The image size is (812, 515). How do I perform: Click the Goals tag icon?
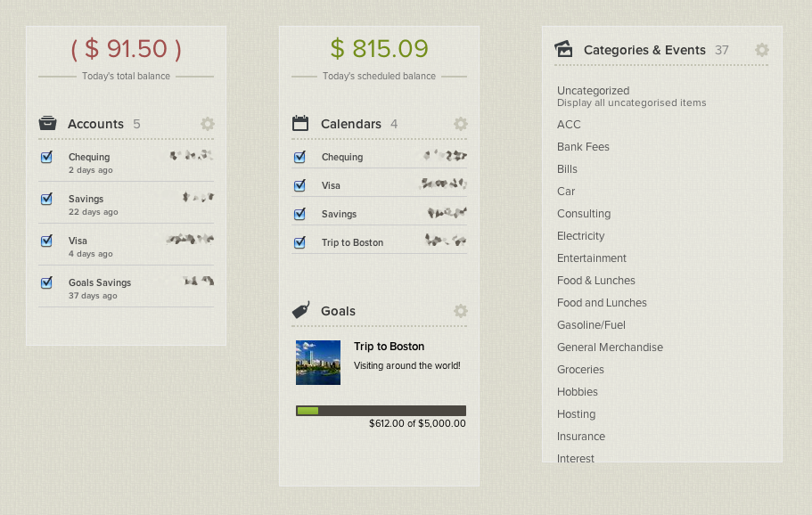[x=301, y=311]
